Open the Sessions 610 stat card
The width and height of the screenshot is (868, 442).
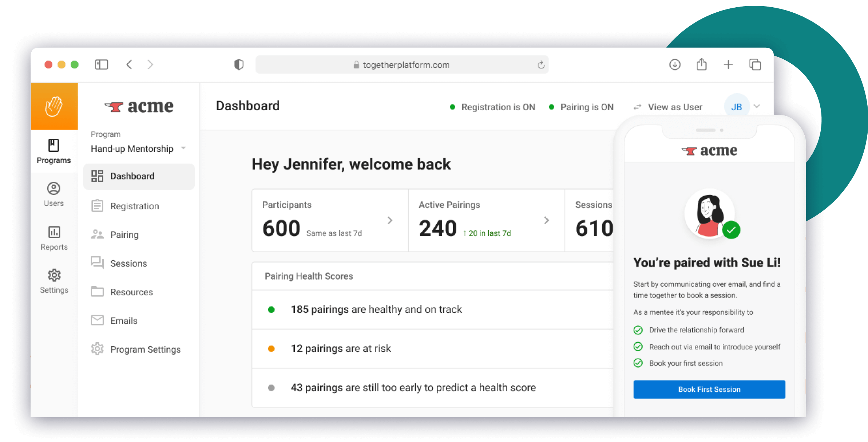[x=589, y=220]
